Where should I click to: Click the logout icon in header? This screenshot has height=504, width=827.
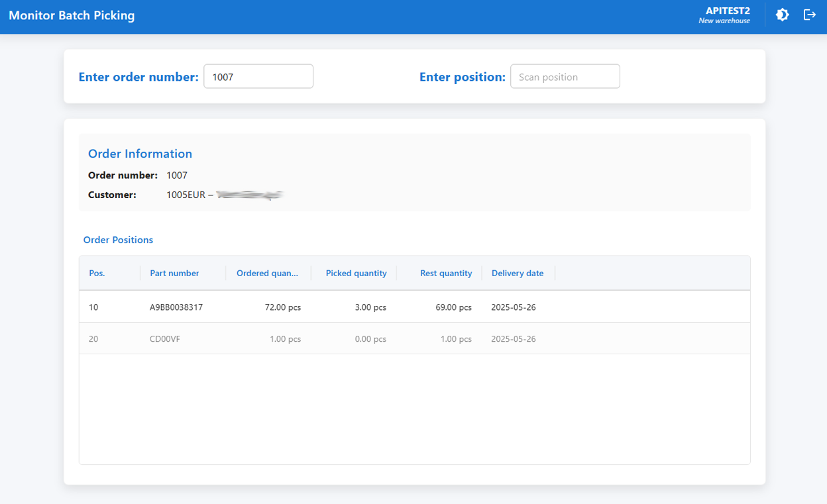[810, 15]
